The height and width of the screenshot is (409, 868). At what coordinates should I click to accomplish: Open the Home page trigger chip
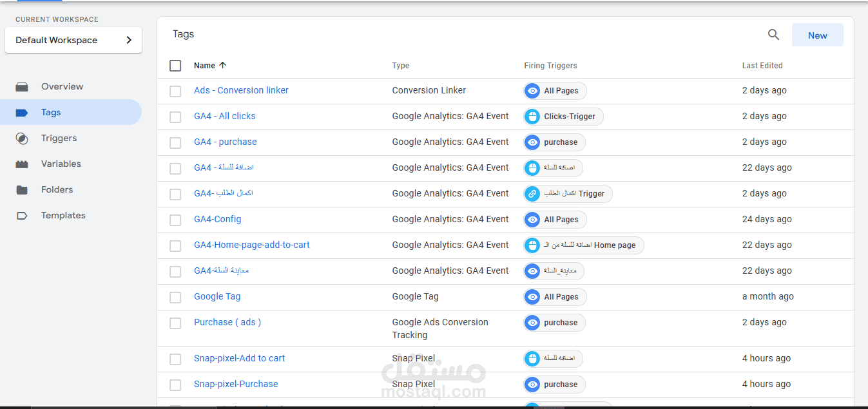point(584,245)
